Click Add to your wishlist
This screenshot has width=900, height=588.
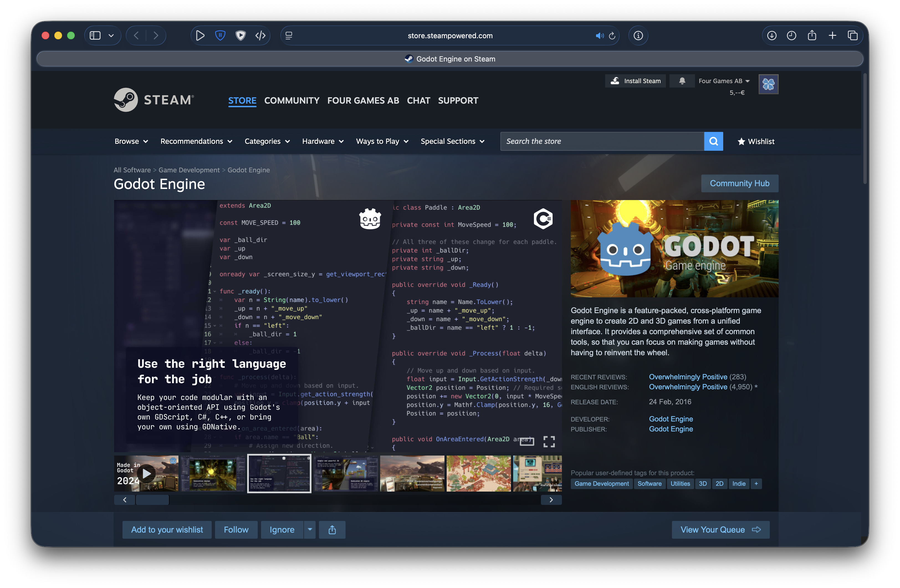[x=167, y=530]
